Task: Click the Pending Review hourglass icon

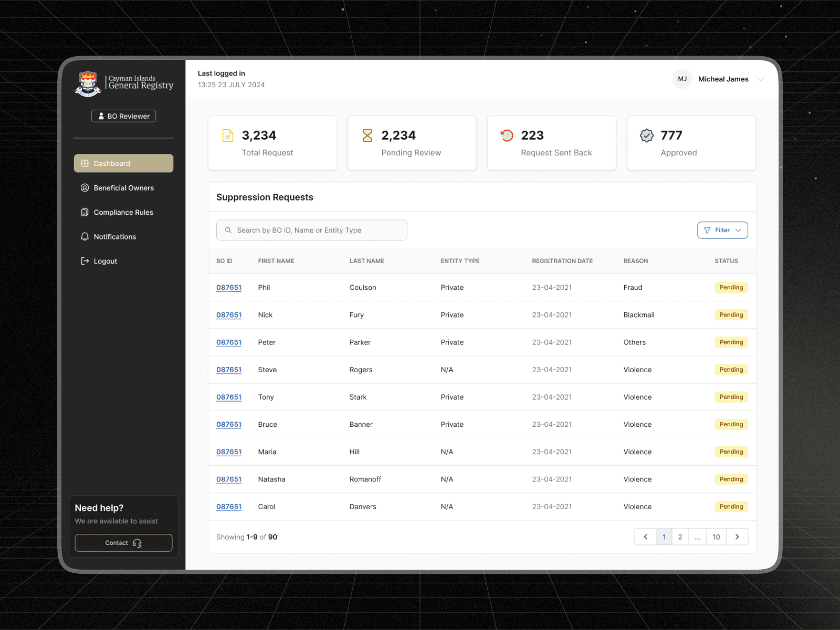Action: tap(367, 135)
